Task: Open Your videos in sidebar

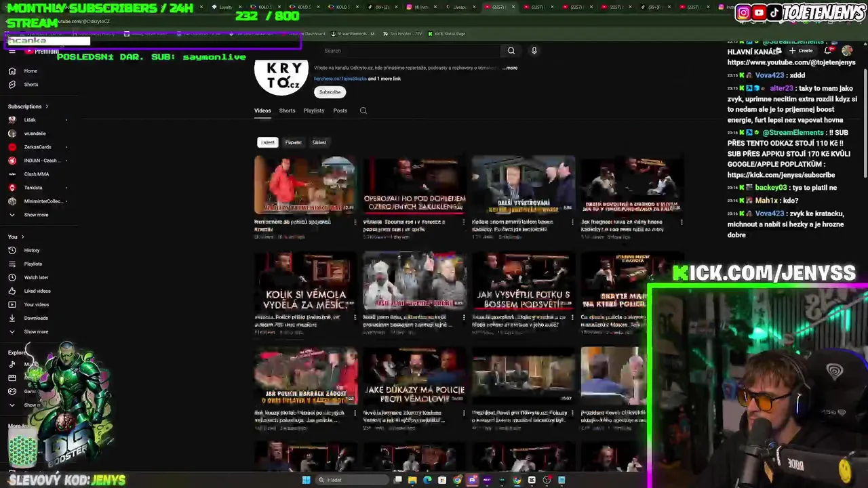Action: pos(36,305)
